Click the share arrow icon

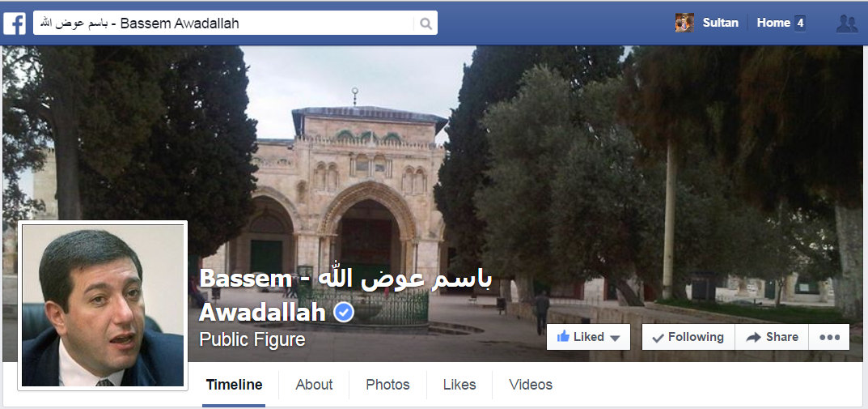pos(753,337)
